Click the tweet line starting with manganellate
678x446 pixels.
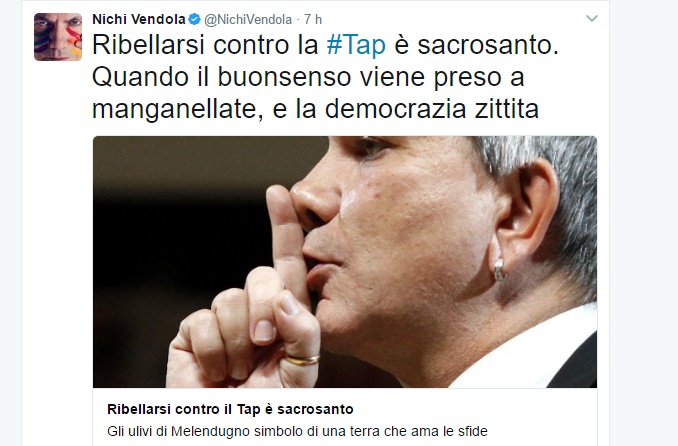tap(316, 109)
